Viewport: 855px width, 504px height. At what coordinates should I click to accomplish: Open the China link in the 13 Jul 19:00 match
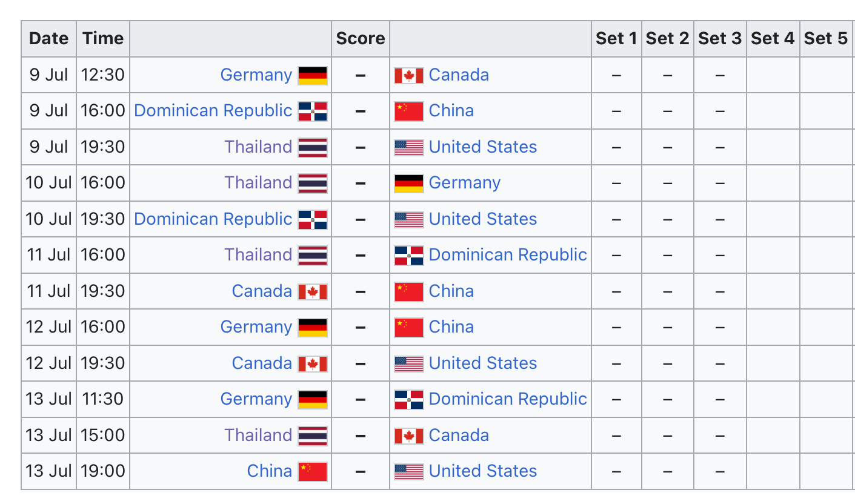pyautogui.click(x=270, y=471)
